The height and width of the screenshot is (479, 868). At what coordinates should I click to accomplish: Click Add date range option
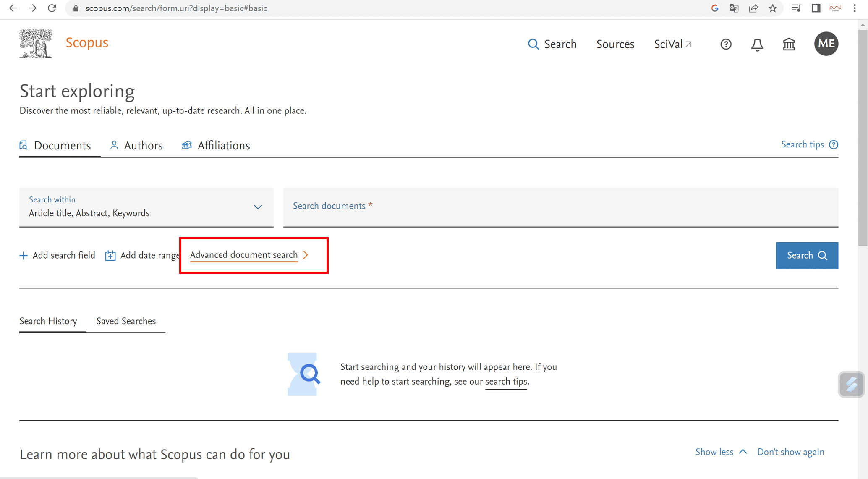(143, 255)
